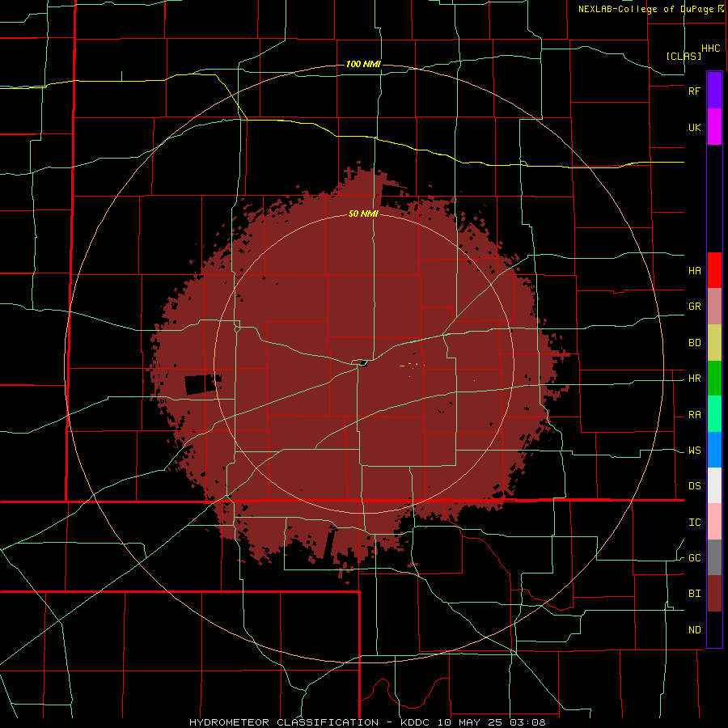Image resolution: width=728 pixels, height=728 pixels.
Task: Click the small yellow dashes east of radar
Action: tap(412, 365)
